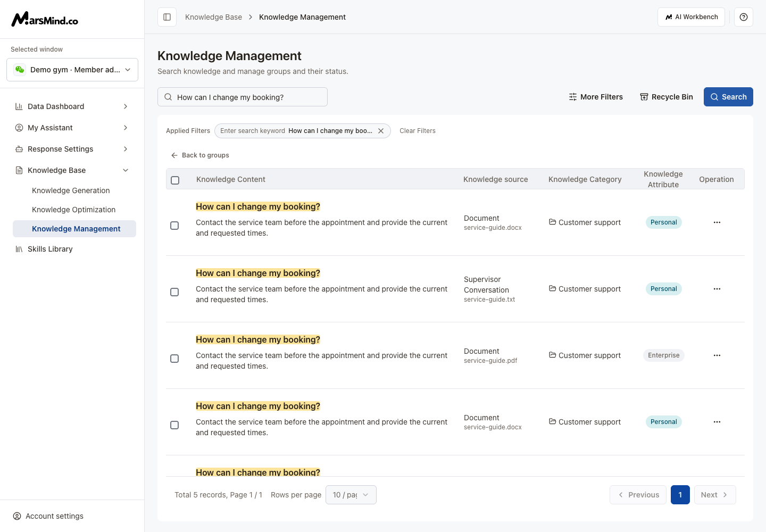Image resolution: width=766 pixels, height=532 pixels.
Task: Toggle the select-all checkbox in table header
Action: click(x=175, y=180)
